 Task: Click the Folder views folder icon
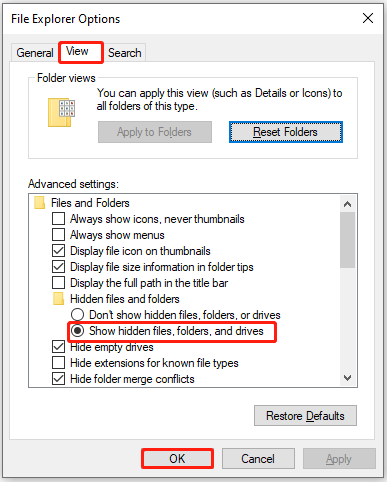coord(62,112)
